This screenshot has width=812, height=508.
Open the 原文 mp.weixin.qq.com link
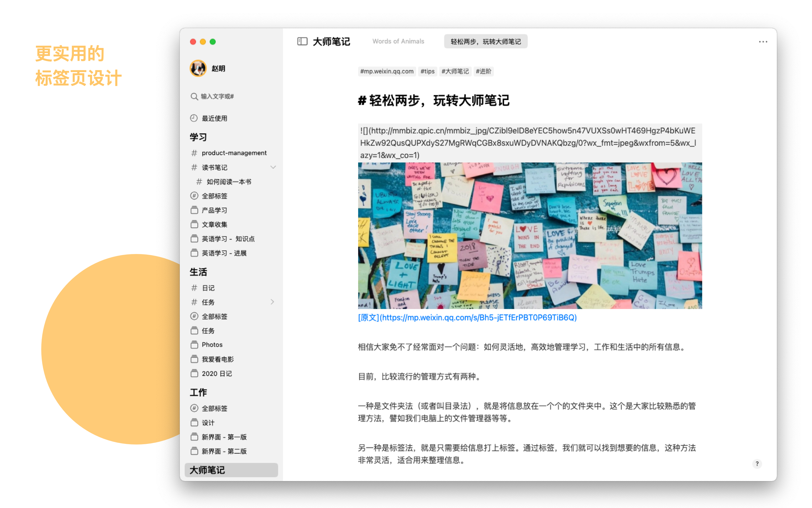click(467, 317)
